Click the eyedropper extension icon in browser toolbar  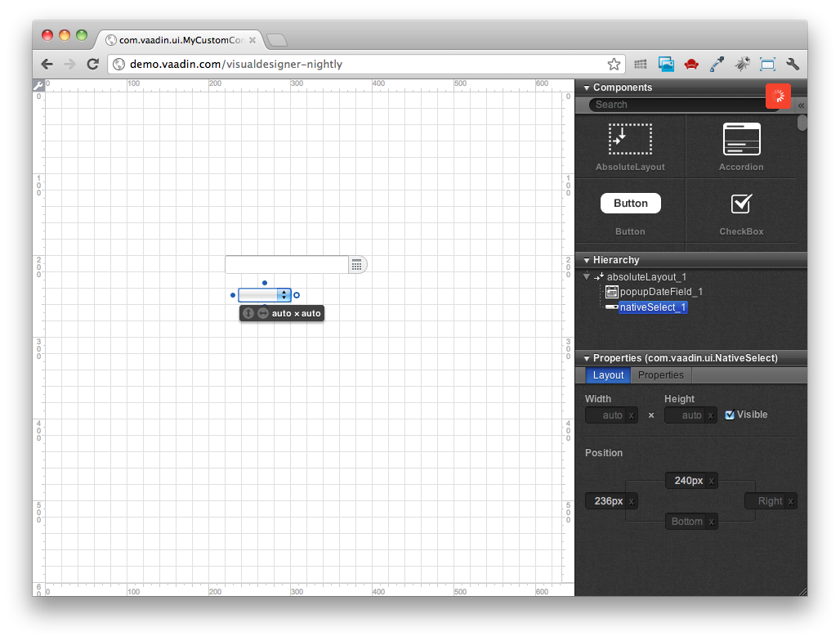(x=716, y=63)
